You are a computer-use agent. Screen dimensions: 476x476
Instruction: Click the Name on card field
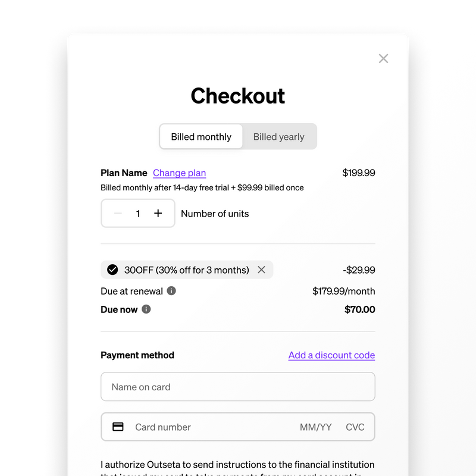[238, 387]
